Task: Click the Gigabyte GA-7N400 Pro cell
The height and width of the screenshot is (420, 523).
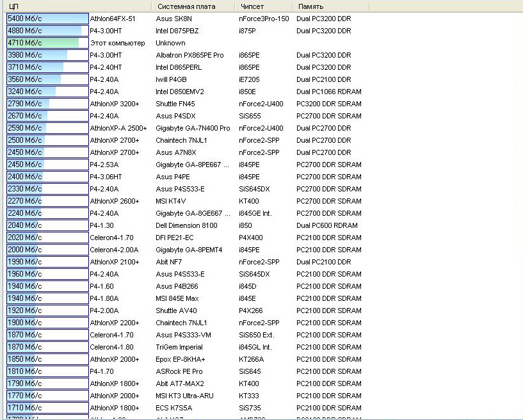Action: pyautogui.click(x=193, y=128)
